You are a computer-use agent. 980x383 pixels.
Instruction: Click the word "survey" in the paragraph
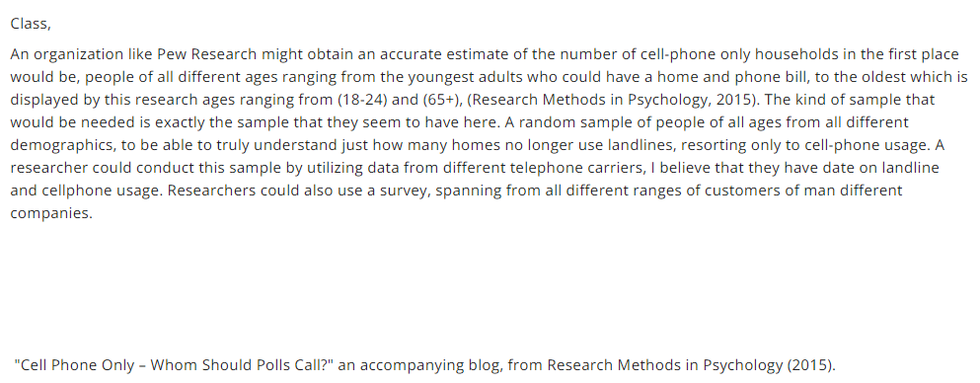coord(405,191)
